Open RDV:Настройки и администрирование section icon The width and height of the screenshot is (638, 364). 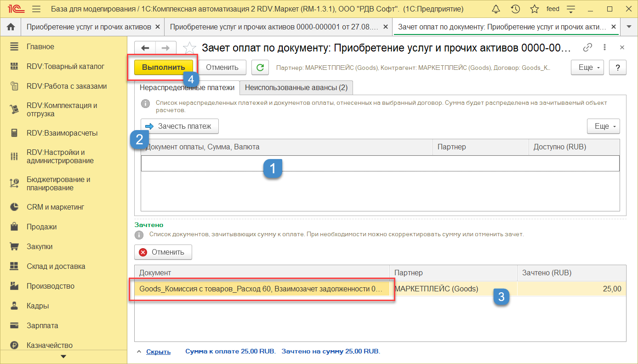pyautogui.click(x=14, y=156)
